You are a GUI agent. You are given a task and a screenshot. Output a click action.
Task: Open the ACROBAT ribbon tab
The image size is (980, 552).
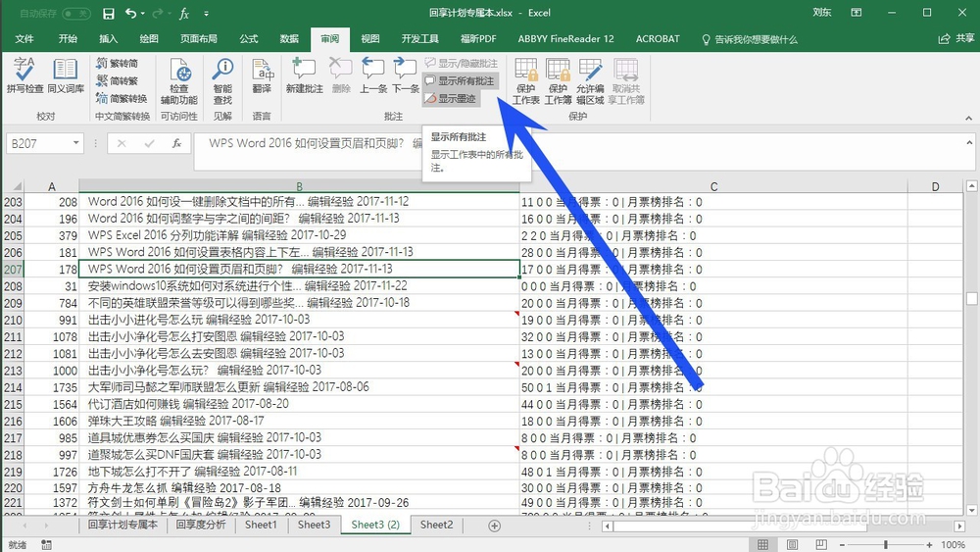pos(658,39)
